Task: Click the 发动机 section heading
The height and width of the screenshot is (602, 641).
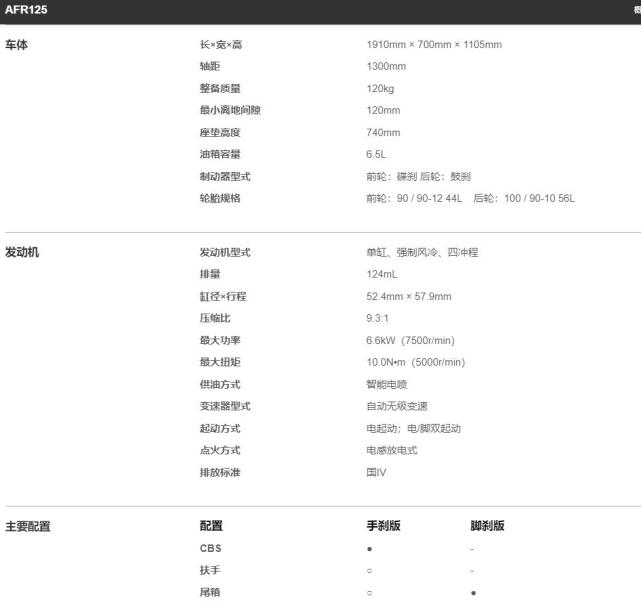Action: point(23,253)
